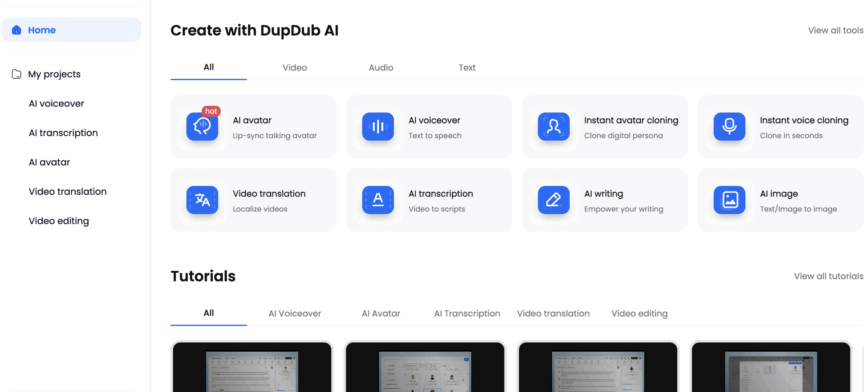
Task: Click the AI transcription letter icon
Action: (x=377, y=200)
